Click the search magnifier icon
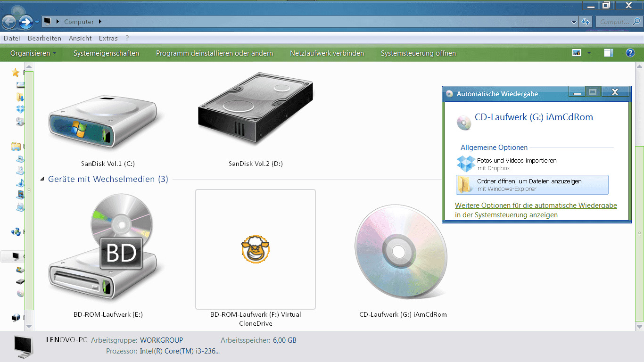The width and height of the screenshot is (644, 362). 636,22
